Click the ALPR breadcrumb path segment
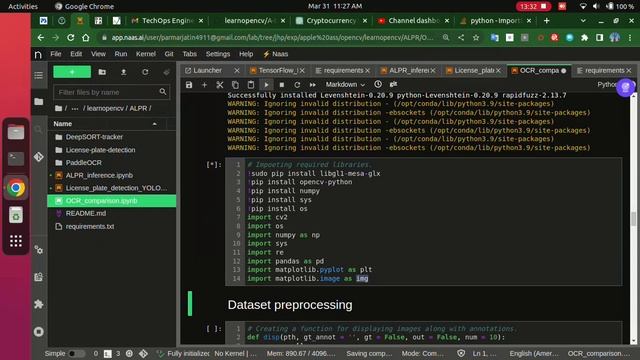The width and height of the screenshot is (640, 360). (138, 108)
